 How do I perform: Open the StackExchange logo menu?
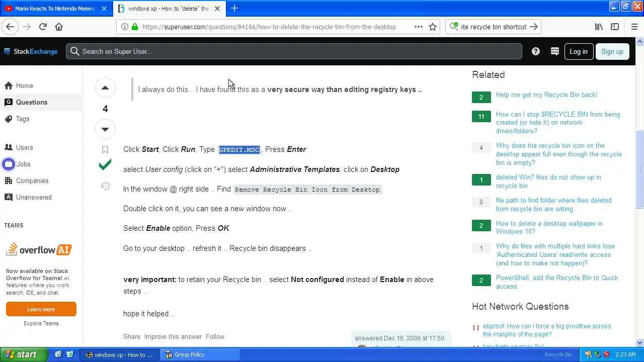(x=31, y=51)
